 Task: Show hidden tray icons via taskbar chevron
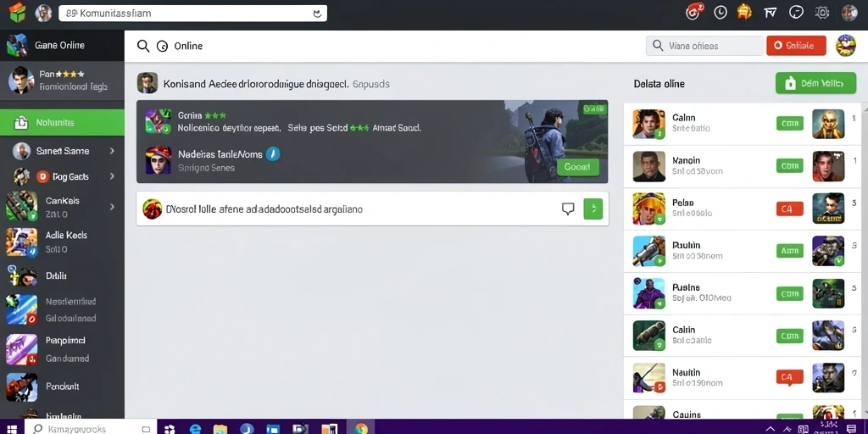pyautogui.click(x=770, y=429)
